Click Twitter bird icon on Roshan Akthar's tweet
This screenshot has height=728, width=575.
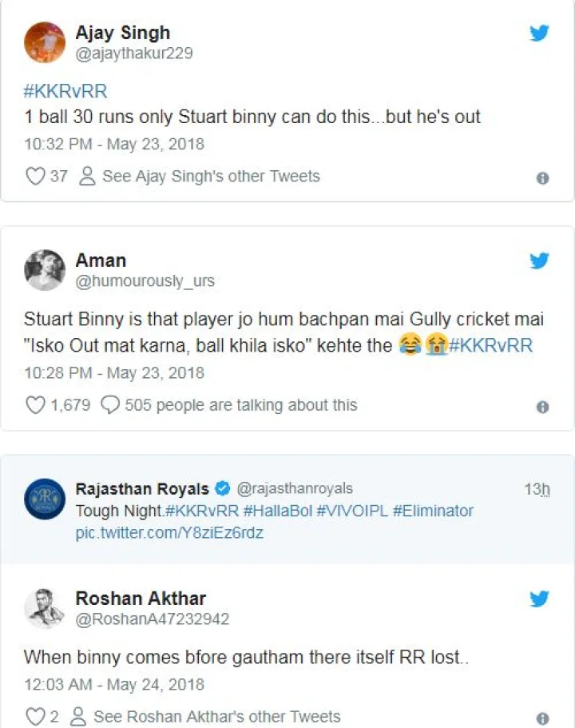click(540, 599)
